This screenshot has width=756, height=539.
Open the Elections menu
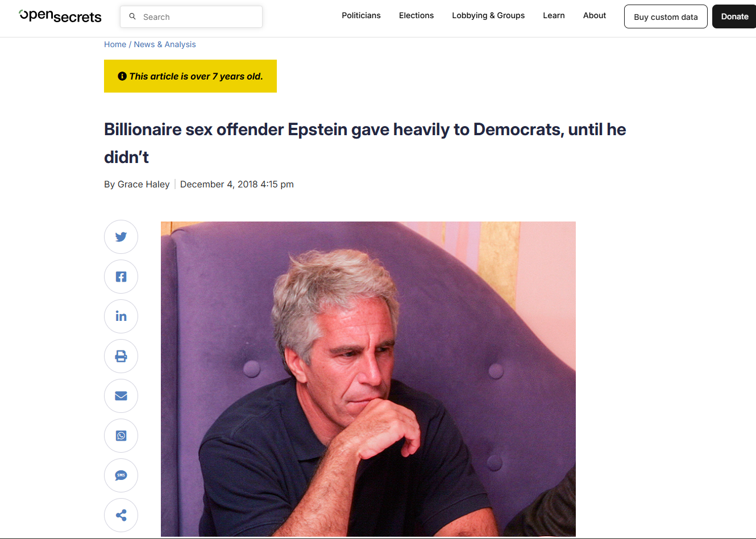pyautogui.click(x=416, y=15)
